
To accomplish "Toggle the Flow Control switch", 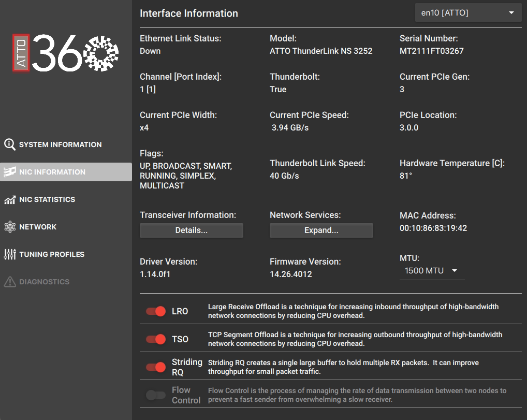I will 156,395.
